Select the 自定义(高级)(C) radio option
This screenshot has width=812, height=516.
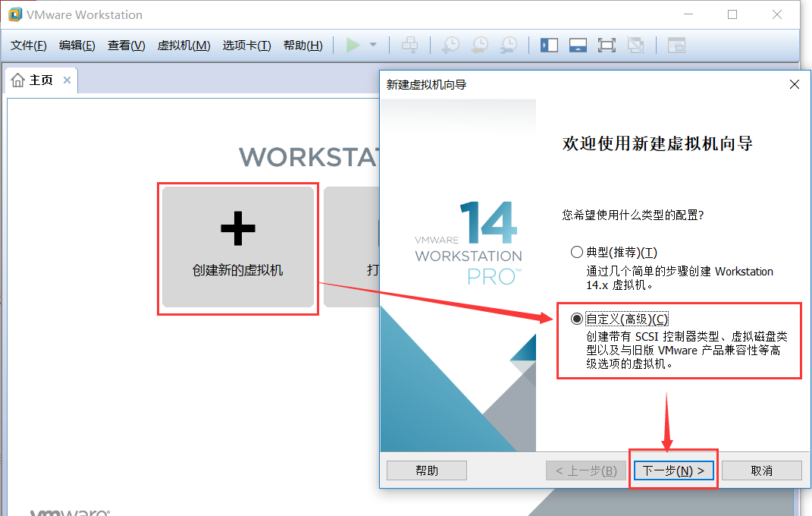click(x=576, y=319)
